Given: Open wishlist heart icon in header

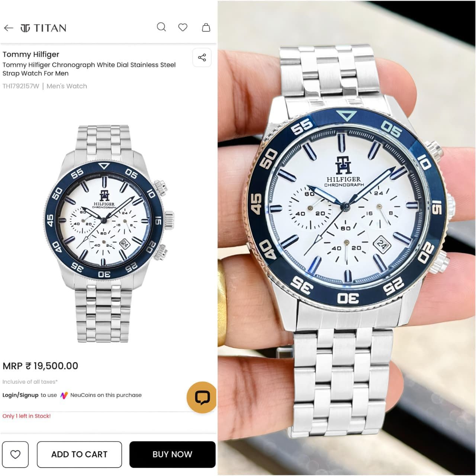Looking at the screenshot, I should coord(183,27).
